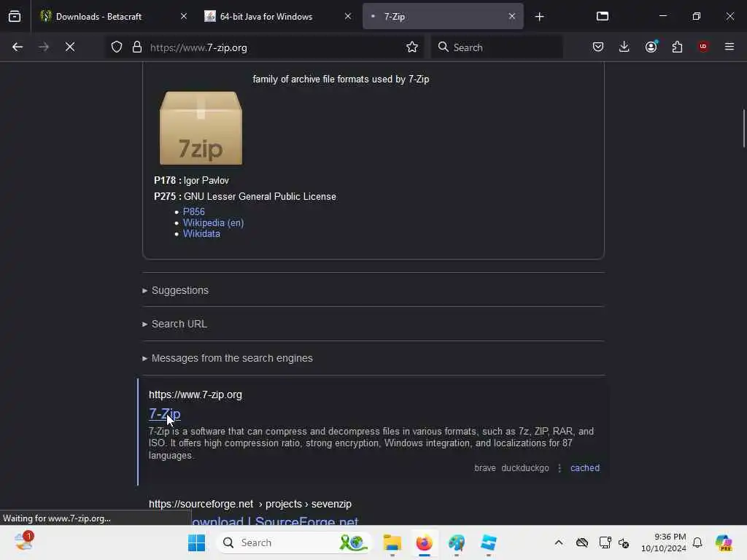Open Firefox application hamburger menu
This screenshot has height=560, width=747.
pos(729,47)
